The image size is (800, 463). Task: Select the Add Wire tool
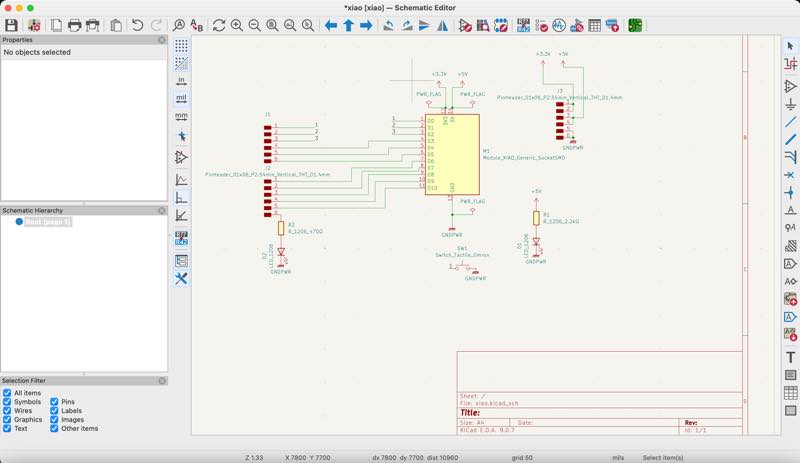tap(790, 121)
